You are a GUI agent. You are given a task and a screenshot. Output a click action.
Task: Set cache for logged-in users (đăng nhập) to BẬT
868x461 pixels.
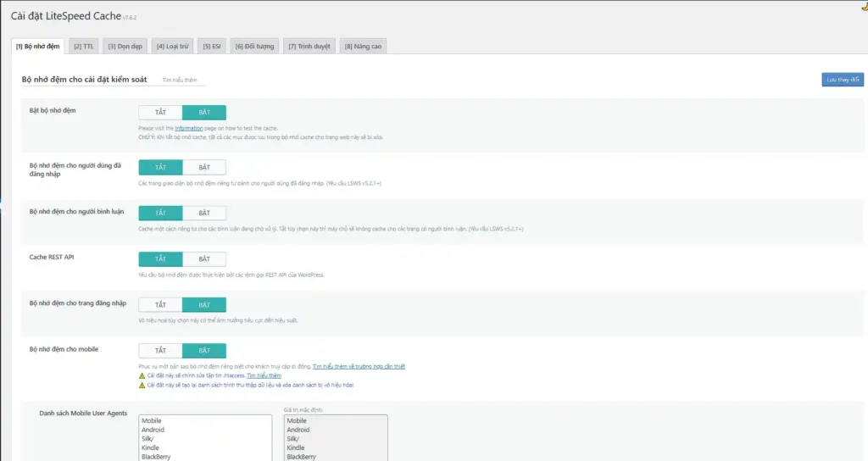(204, 167)
